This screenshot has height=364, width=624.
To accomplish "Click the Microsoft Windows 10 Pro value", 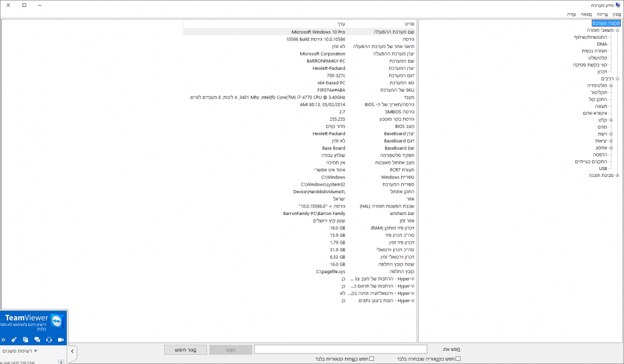I will click(x=318, y=32).
